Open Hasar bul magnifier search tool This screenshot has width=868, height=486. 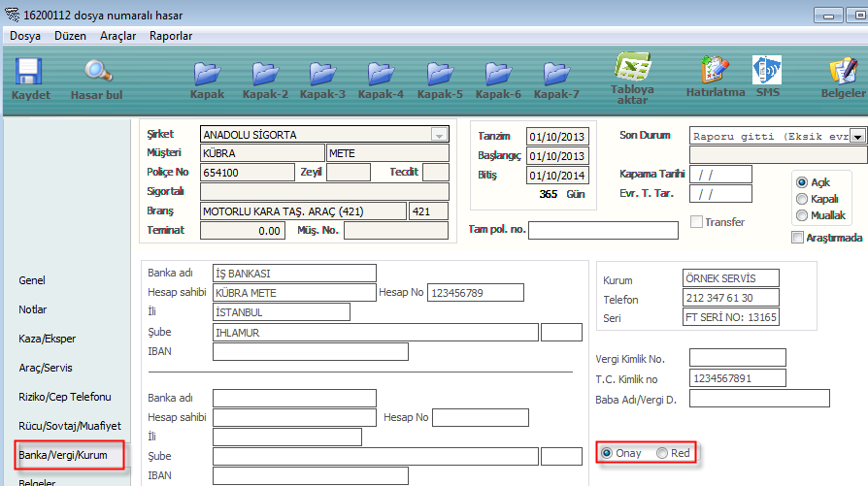pos(96,74)
